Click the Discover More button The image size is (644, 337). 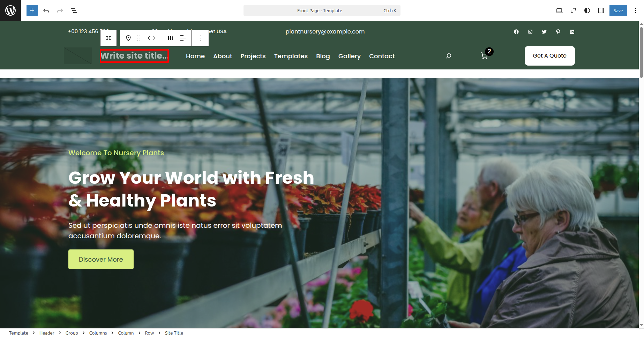[101, 259]
